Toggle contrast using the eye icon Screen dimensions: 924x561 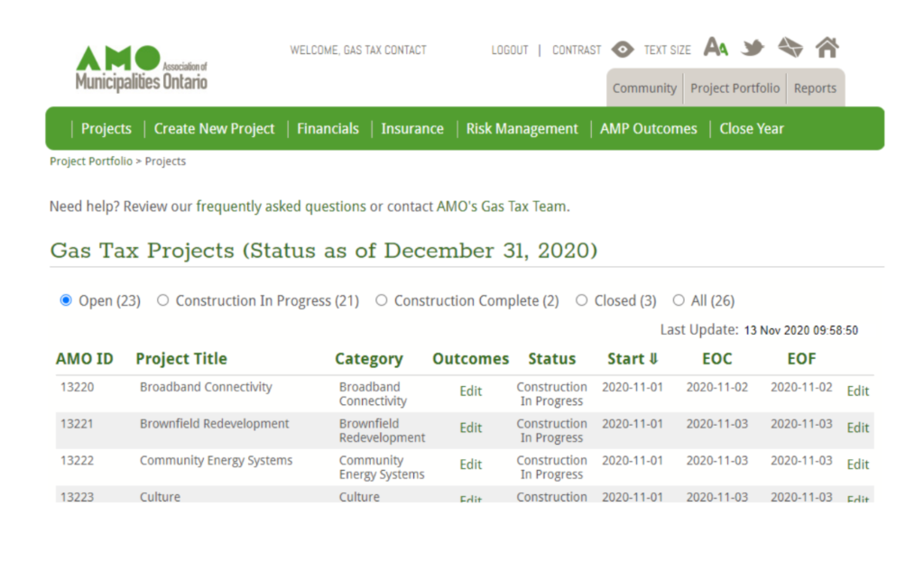click(x=622, y=50)
